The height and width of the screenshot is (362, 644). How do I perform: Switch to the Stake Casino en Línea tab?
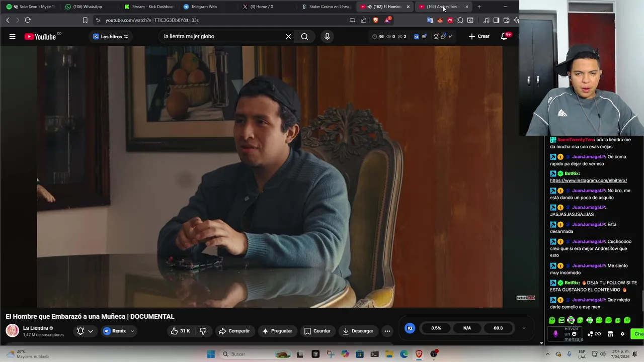[326, 7]
